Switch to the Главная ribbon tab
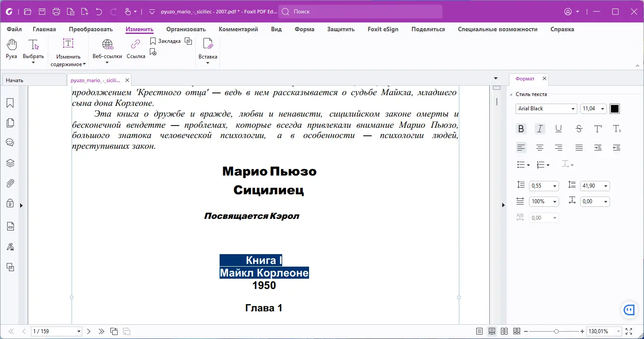 (x=44, y=29)
